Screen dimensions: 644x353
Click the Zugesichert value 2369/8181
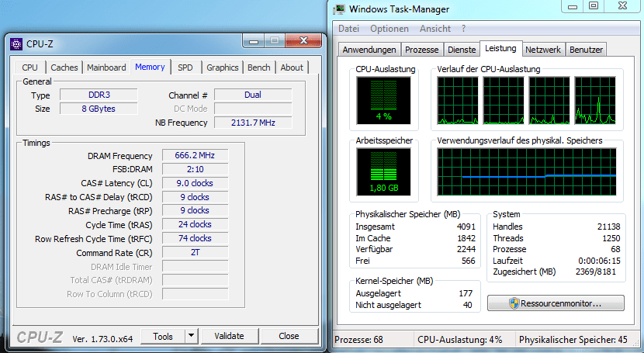(x=596, y=272)
